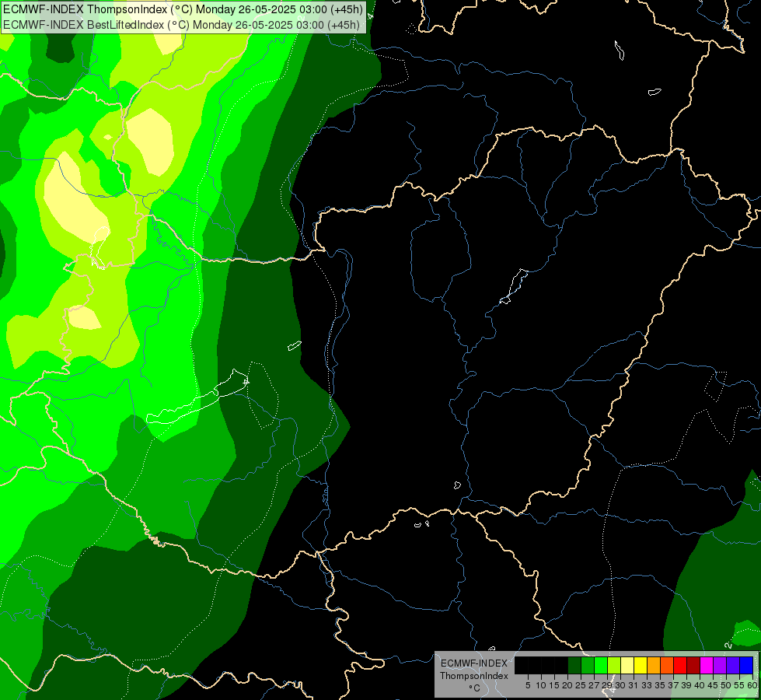
Task: Click the indigo 50–55 legend swatch
Action: point(733,665)
